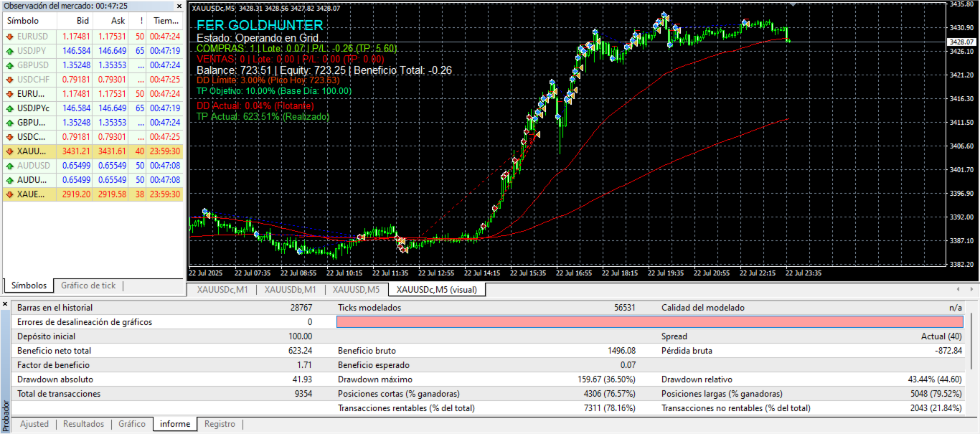Click the Beneficio bruto value 1496.08

click(x=620, y=351)
